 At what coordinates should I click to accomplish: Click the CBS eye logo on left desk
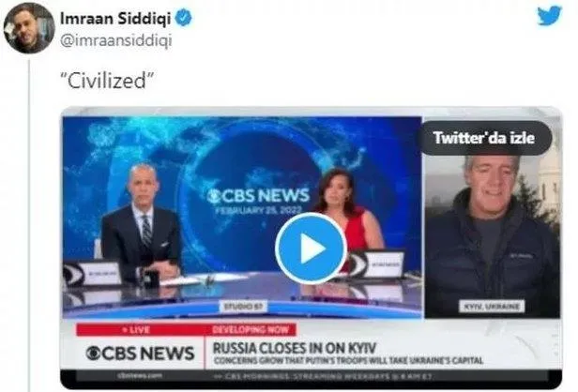(x=74, y=275)
